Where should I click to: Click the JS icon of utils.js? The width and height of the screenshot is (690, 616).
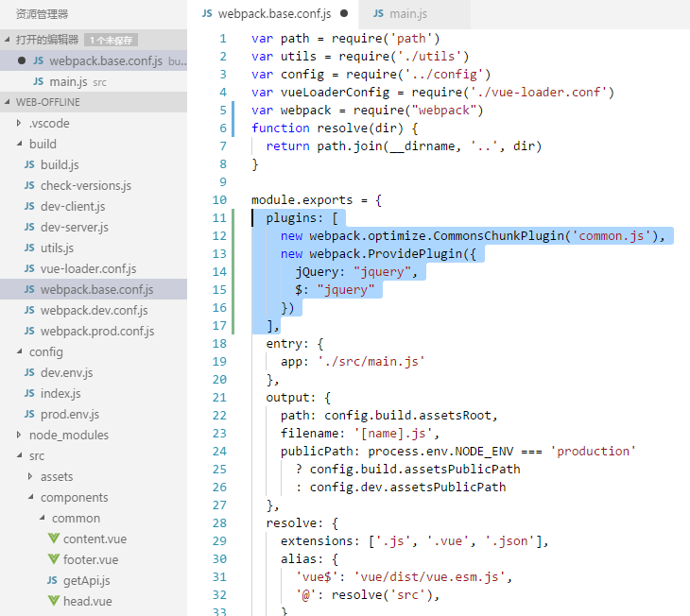[x=29, y=248]
